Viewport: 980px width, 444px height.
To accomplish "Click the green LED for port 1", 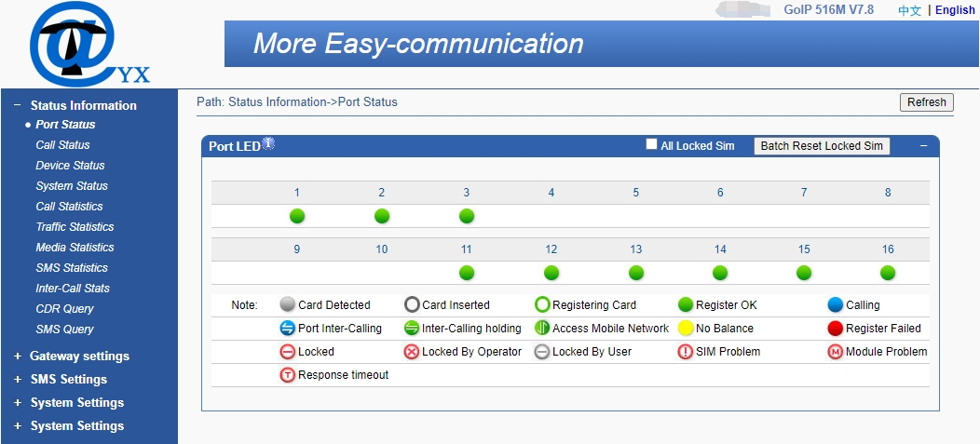I will 297,216.
